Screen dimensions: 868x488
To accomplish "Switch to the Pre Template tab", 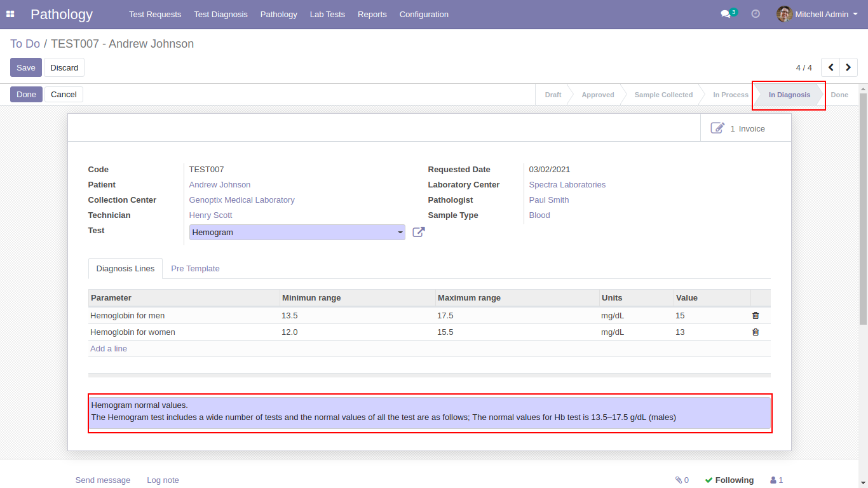I will (195, 269).
